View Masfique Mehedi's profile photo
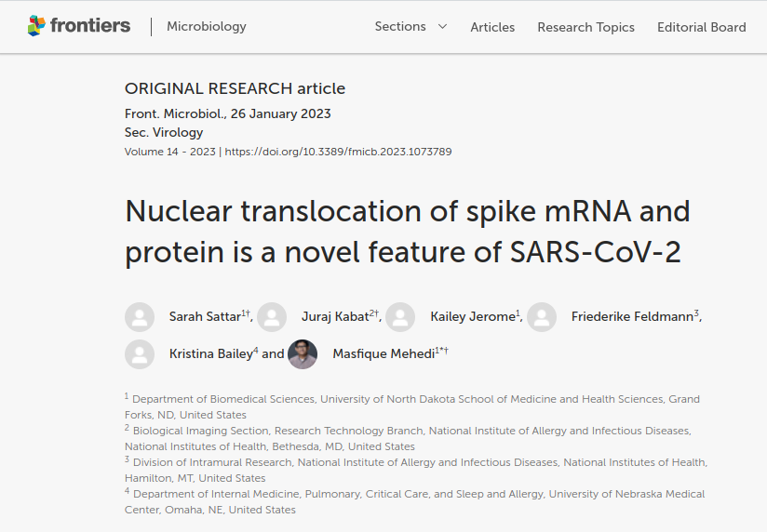Screen dimensions: 767x532 tap(303, 354)
